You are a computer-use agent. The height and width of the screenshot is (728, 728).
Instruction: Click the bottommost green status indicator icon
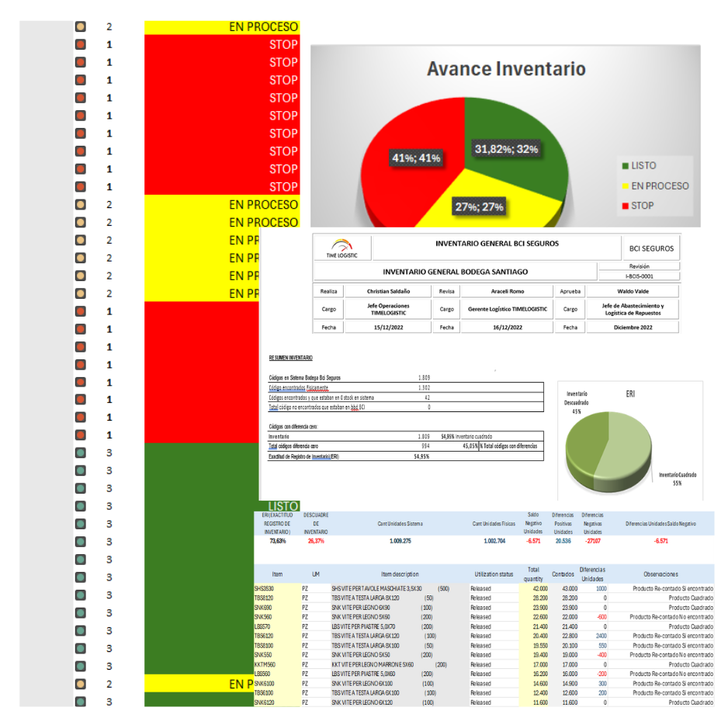[x=80, y=702]
